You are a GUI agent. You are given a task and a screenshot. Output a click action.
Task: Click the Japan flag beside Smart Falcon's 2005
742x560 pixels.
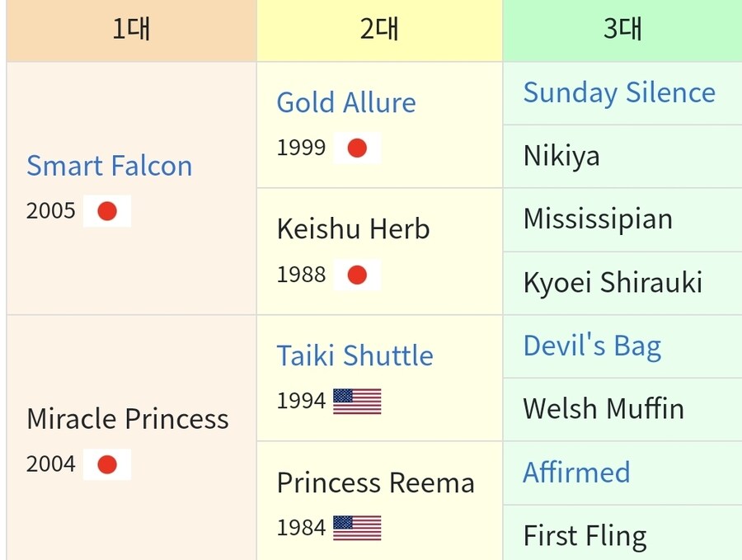[107, 212]
